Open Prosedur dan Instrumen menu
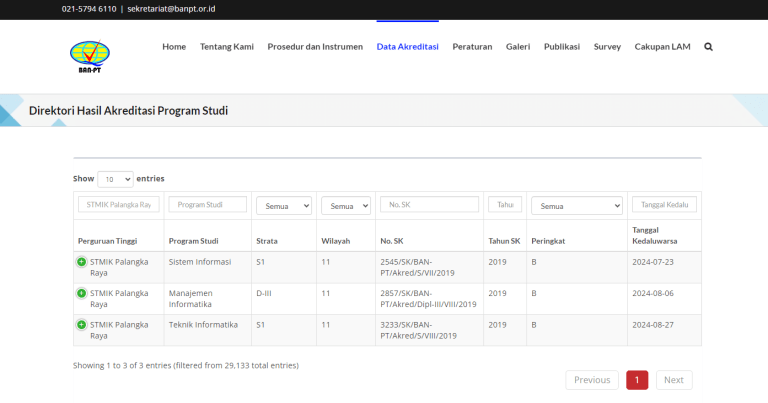This screenshot has width=768, height=403. point(315,47)
